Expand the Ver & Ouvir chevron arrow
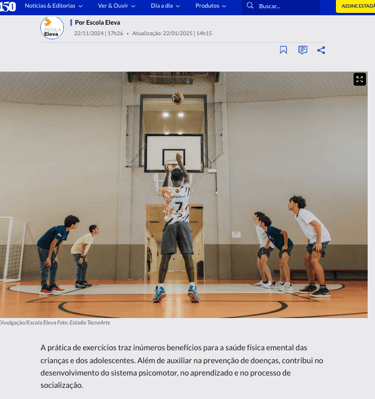This screenshot has width=375, height=399. click(x=133, y=6)
